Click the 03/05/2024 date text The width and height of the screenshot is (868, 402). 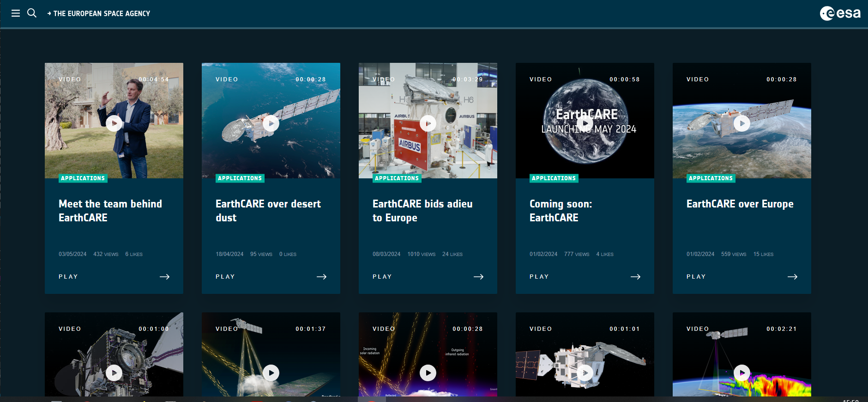[x=72, y=254]
